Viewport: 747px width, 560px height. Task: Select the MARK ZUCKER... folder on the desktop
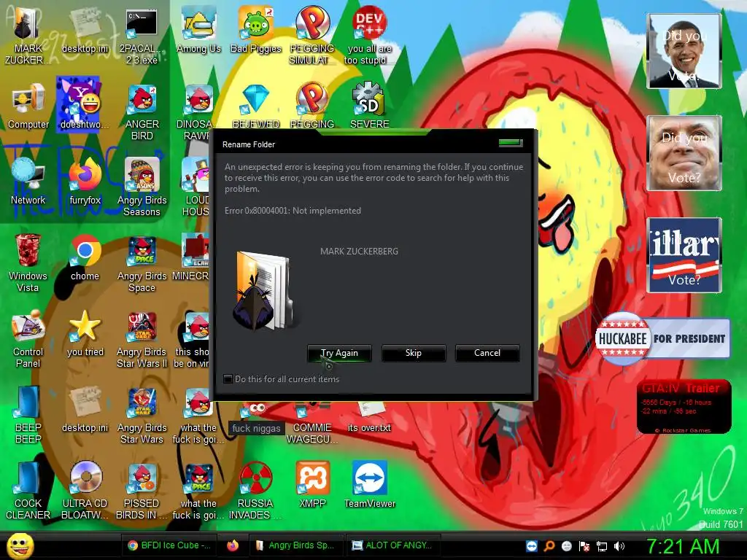point(28,37)
